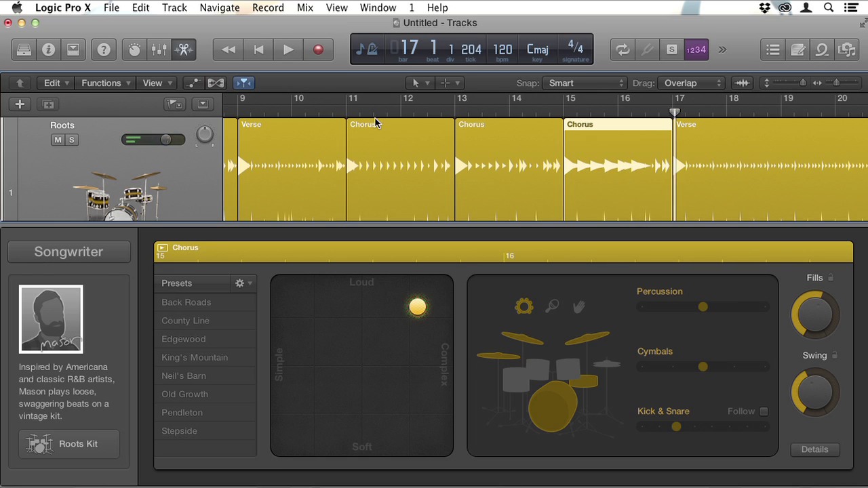The height and width of the screenshot is (488, 868).
Task: Toggle Smart Controls icon
Action: tap(134, 49)
